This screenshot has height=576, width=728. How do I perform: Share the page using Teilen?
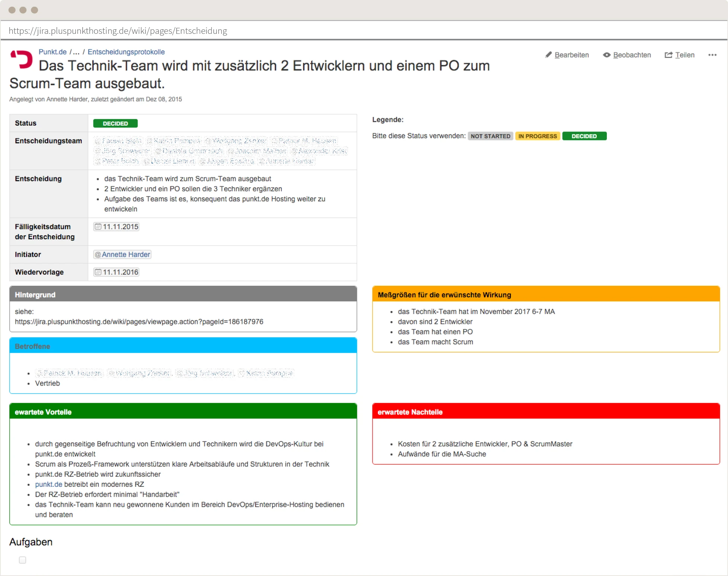tap(680, 55)
